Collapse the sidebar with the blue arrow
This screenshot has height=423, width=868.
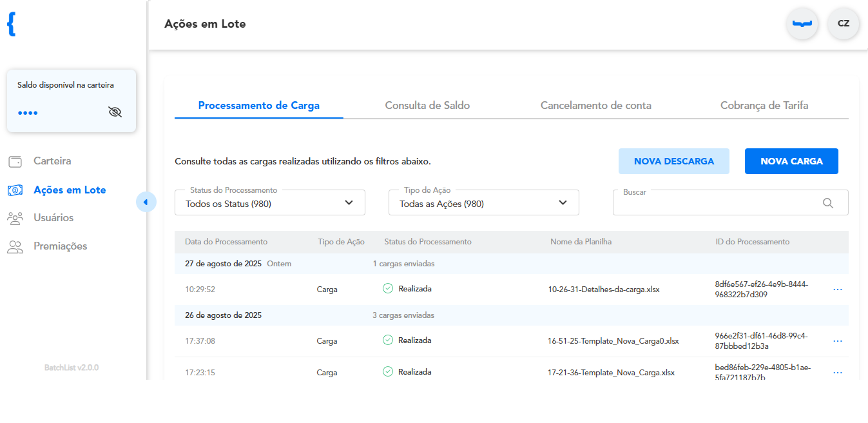146,202
